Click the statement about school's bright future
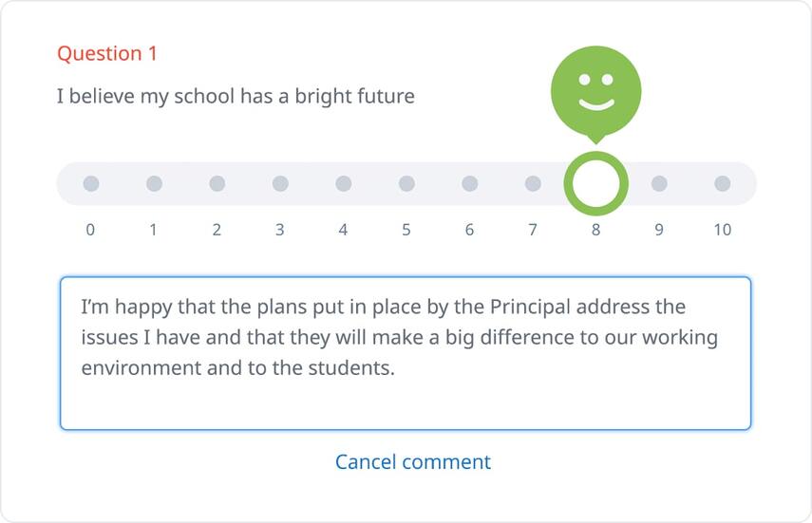Screen dimensions: 812x523 (x=236, y=97)
